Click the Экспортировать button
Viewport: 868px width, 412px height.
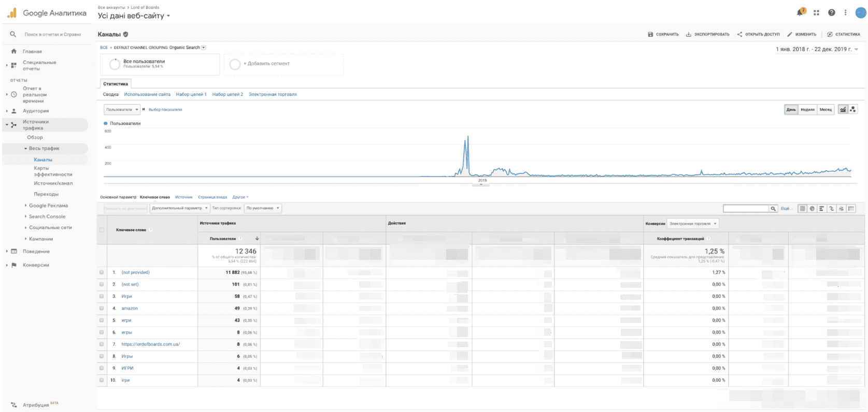pyautogui.click(x=707, y=34)
